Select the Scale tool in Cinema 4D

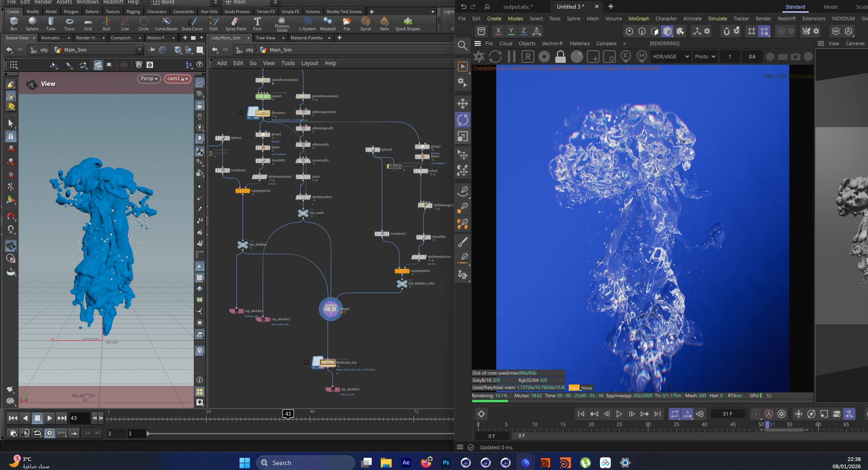coord(463,136)
